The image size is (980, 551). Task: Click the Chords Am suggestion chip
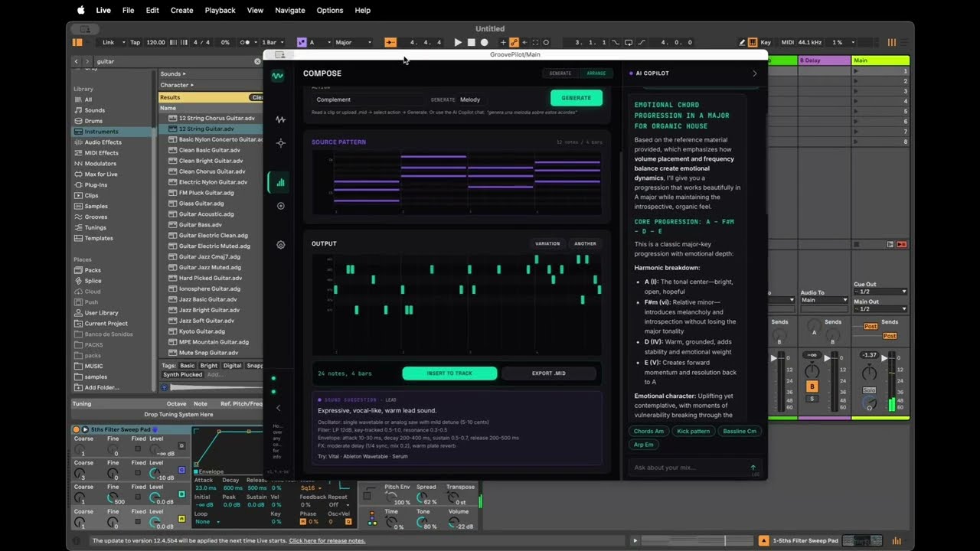click(649, 431)
